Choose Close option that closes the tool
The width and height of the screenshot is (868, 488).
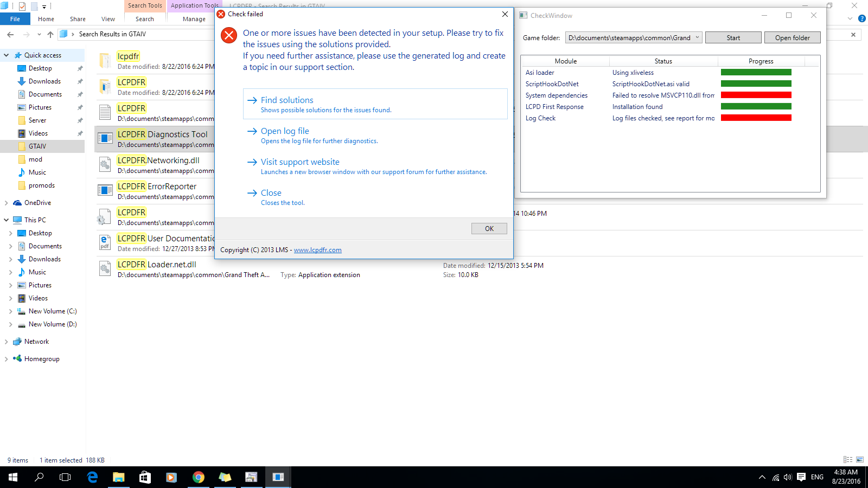[x=375, y=197]
